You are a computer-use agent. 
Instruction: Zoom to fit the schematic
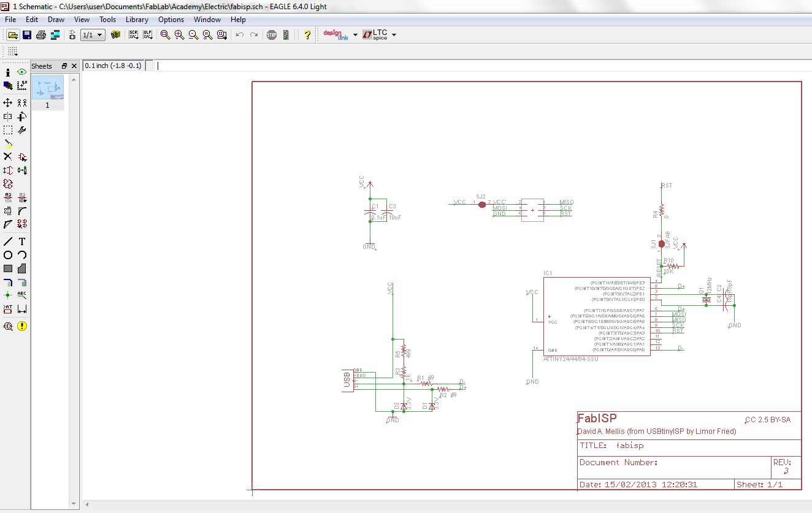[165, 35]
